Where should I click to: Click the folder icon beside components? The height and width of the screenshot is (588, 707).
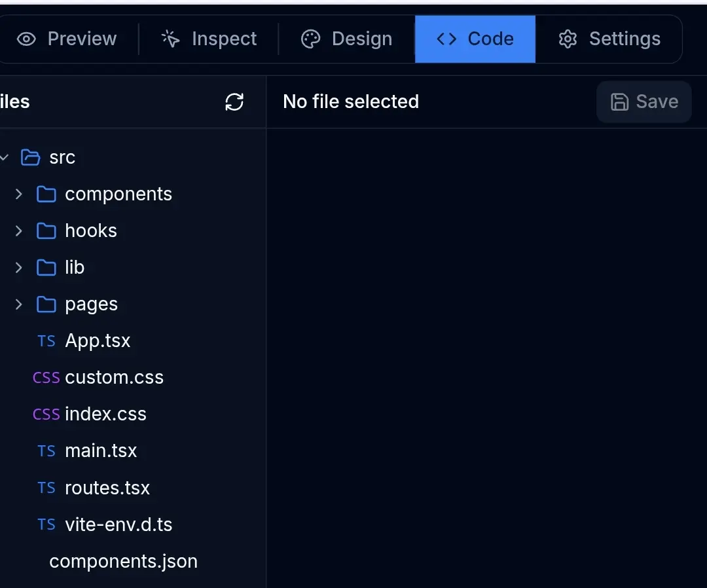click(45, 194)
